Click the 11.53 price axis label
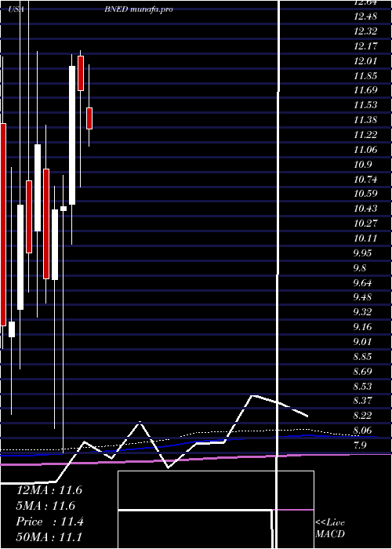Image resolution: width=392 pixels, height=549 pixels. click(365, 104)
